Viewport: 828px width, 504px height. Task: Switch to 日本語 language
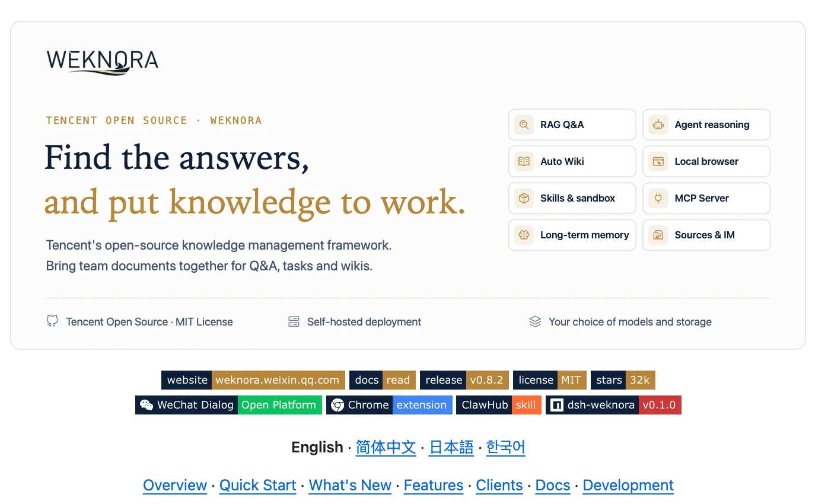451,447
